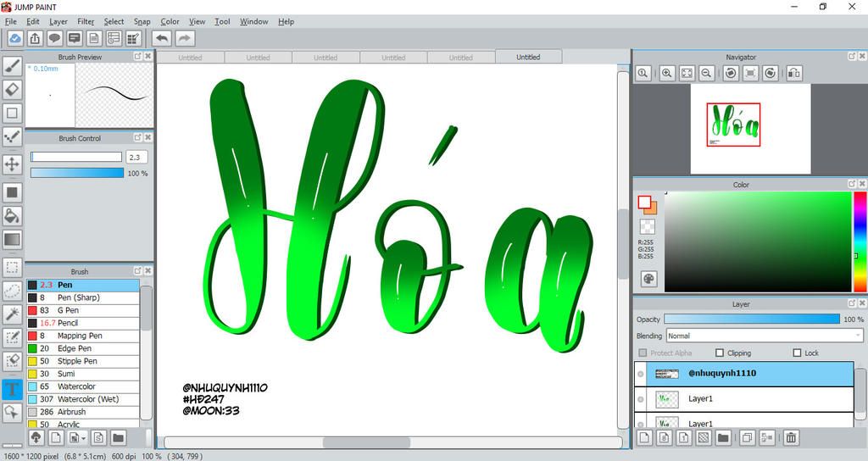Select the transparent color swatch
Image resolution: width=868 pixels, height=461 pixels.
[x=647, y=226]
